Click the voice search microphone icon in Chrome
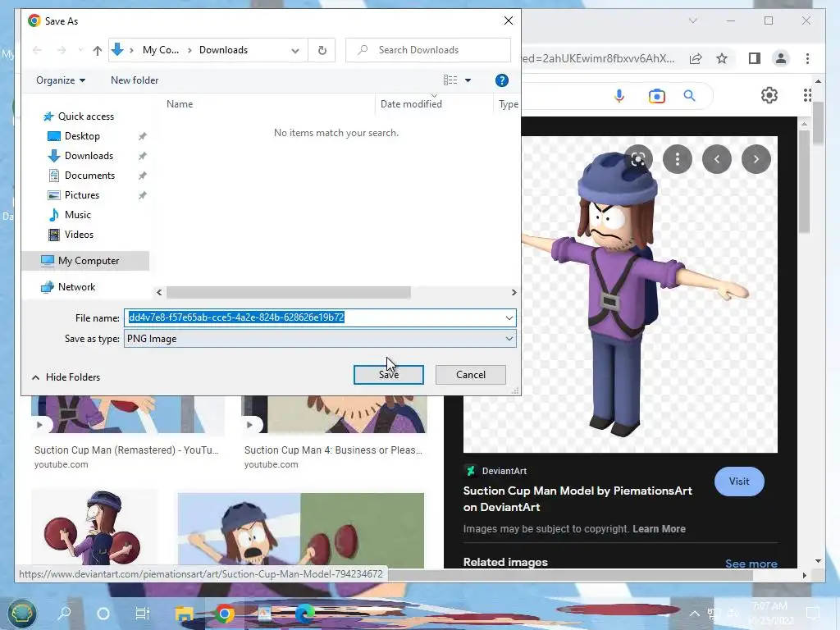 [x=619, y=96]
